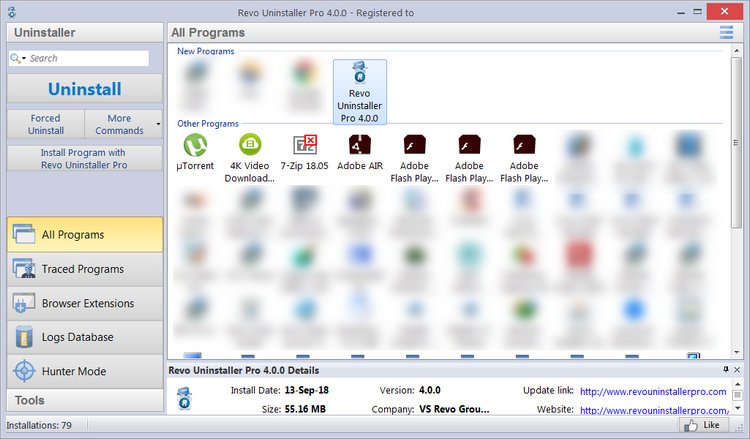Open the Traced Programs section
This screenshot has width=750, height=439.
click(x=85, y=269)
